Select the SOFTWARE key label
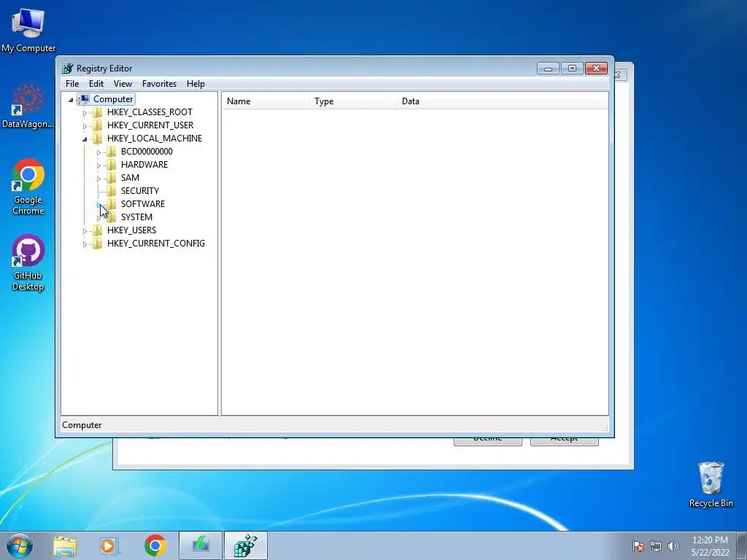747x560 pixels. coord(143,204)
